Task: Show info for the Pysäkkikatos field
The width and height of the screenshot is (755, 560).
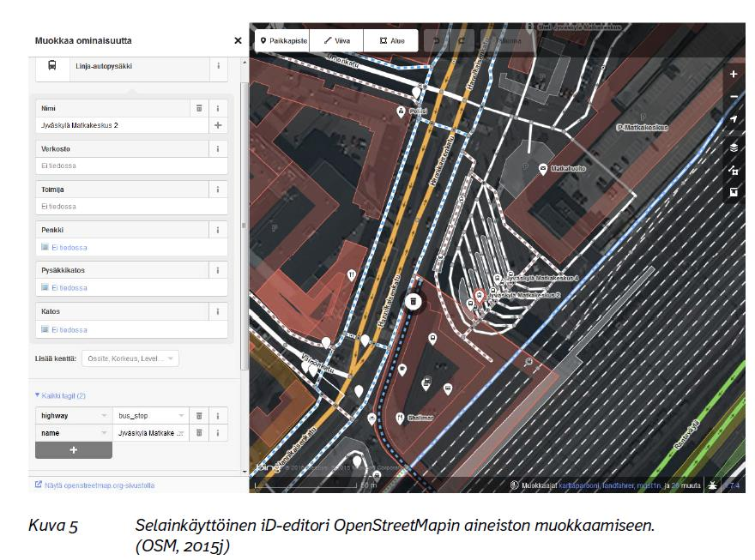Action: coord(218,270)
